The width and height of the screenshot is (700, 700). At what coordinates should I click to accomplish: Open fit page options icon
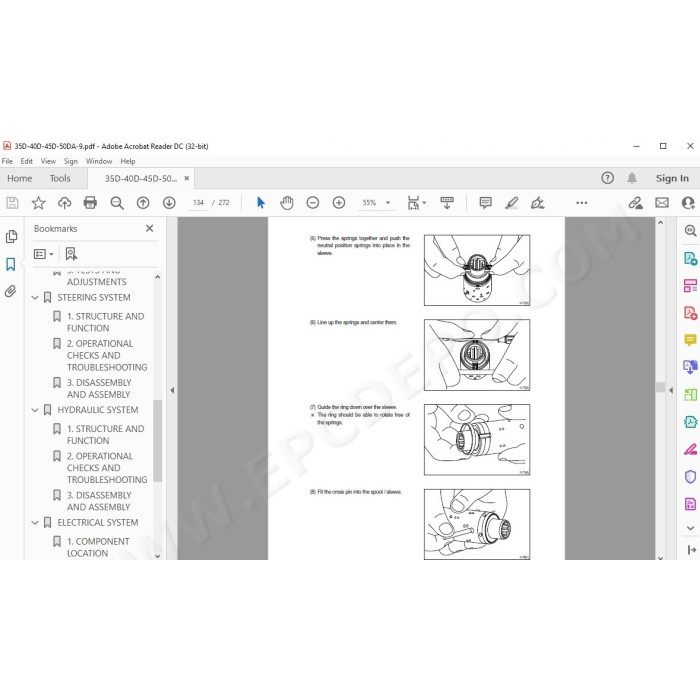pyautogui.click(x=416, y=203)
